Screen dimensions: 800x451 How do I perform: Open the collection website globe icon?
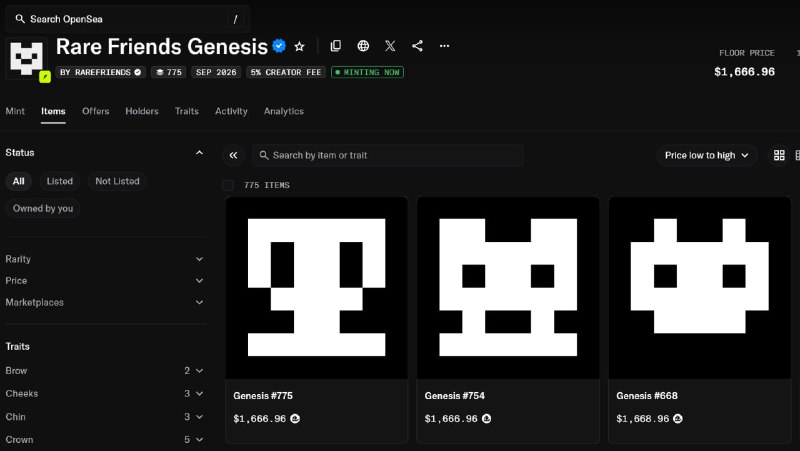tap(363, 46)
